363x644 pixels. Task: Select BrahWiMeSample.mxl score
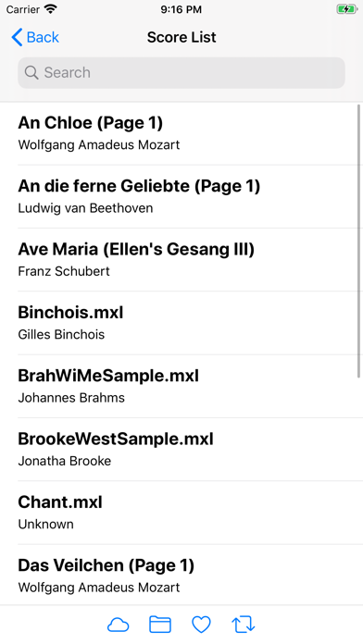[181, 387]
